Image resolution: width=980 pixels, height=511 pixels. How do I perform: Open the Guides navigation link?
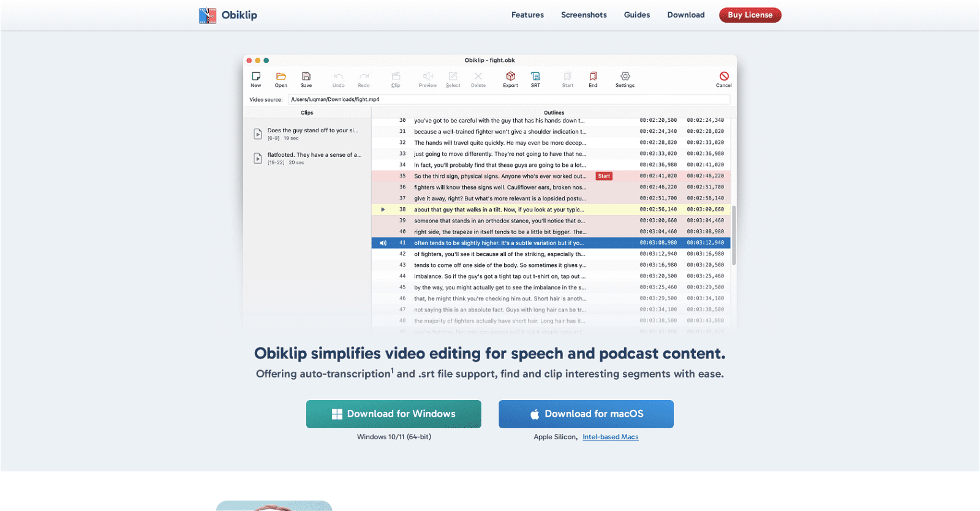click(637, 15)
